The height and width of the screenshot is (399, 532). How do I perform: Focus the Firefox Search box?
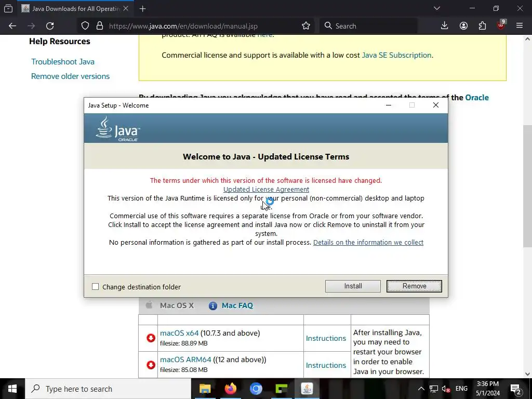368,26
